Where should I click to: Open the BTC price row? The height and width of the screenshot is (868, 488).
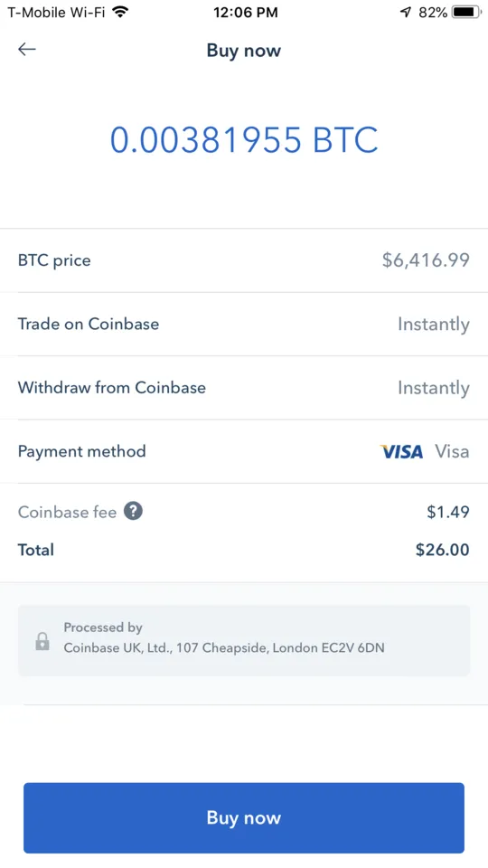coord(244,260)
